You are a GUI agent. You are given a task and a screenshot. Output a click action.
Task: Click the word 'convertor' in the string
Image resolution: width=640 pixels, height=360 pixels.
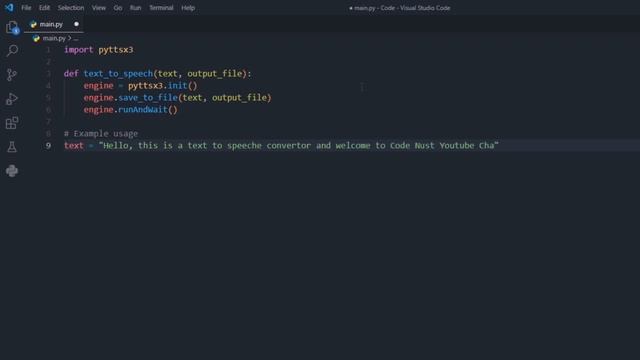(289, 146)
